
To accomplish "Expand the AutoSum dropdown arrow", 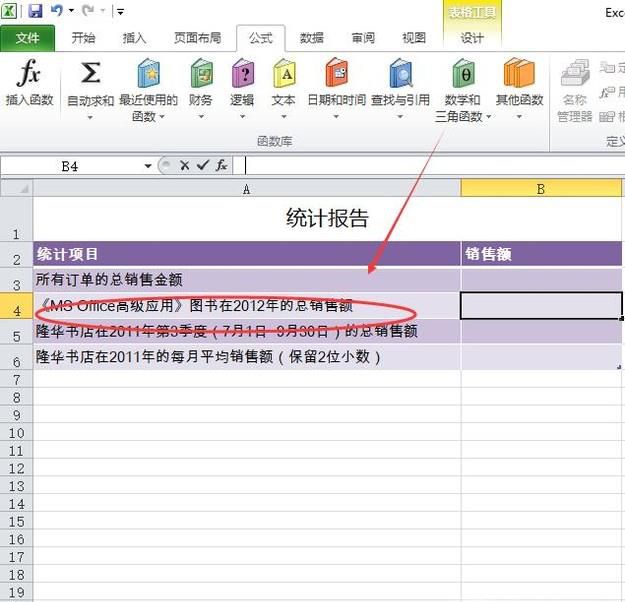I will tap(90, 117).
